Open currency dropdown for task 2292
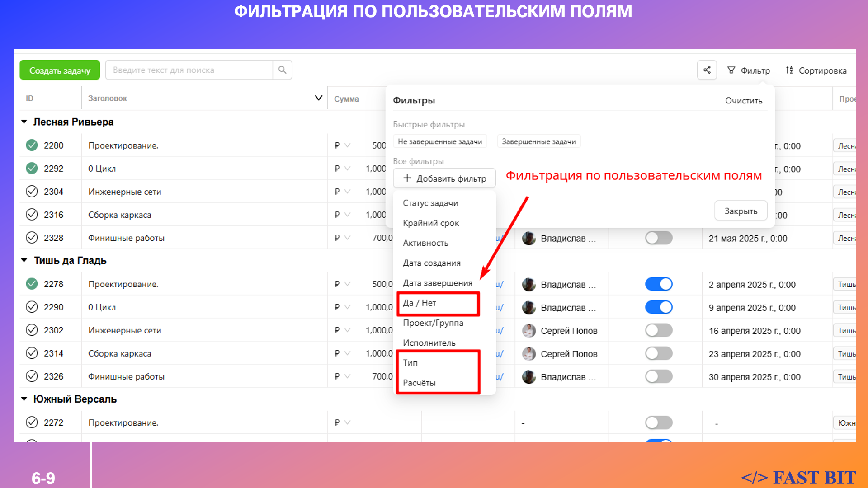 (347, 169)
